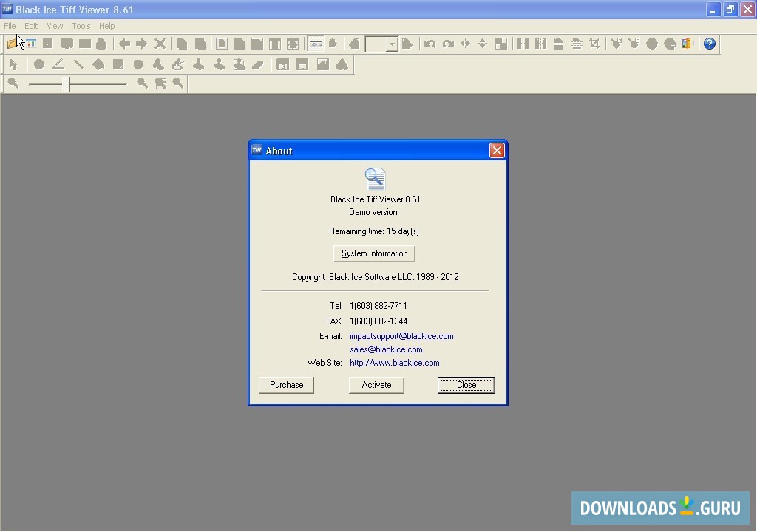Open the impactsupport@blackice.com email link
The height and width of the screenshot is (532, 757).
(401, 336)
